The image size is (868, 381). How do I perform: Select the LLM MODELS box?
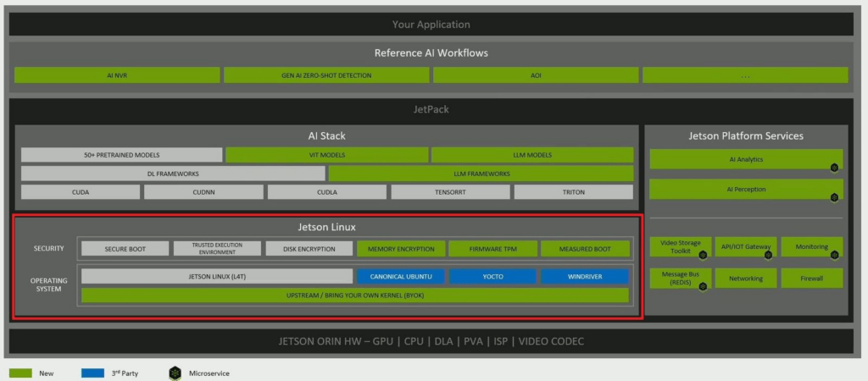click(532, 155)
